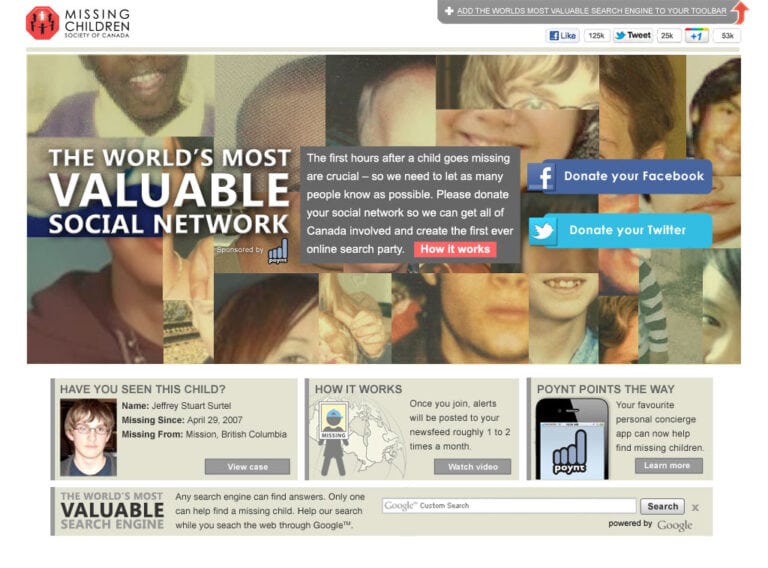Click the Have You Seen This Child heading
768x568 pixels.
(x=143, y=389)
